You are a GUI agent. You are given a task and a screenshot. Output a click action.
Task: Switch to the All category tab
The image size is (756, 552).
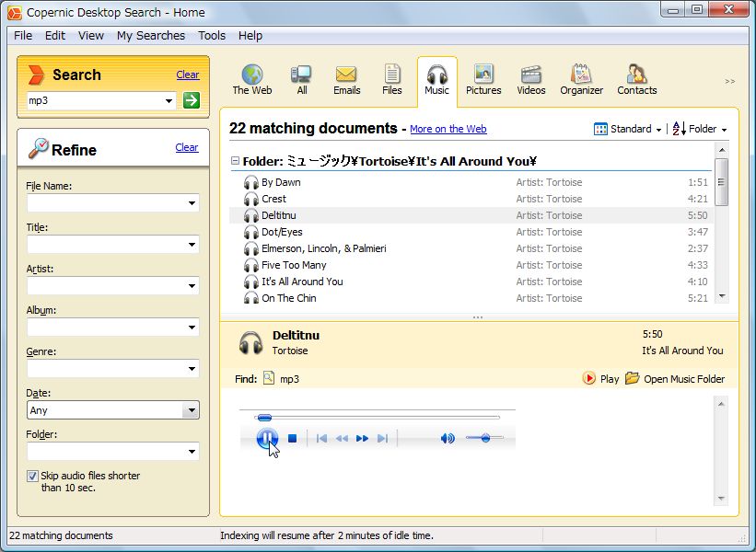click(302, 80)
